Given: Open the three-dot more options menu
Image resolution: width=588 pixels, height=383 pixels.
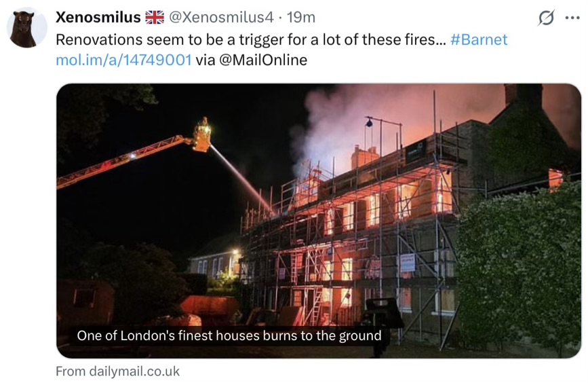Looking at the screenshot, I should tap(572, 18).
